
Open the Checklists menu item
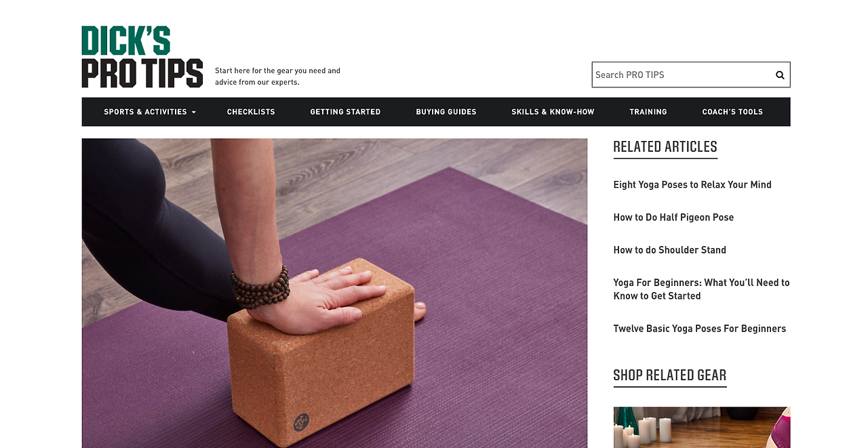tap(251, 112)
